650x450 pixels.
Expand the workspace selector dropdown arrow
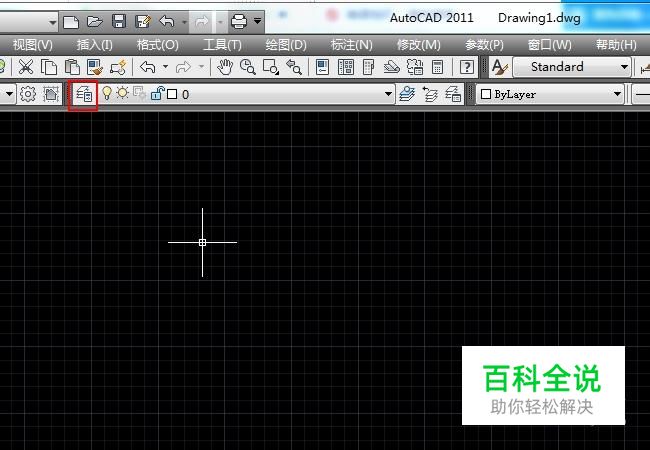[9, 94]
